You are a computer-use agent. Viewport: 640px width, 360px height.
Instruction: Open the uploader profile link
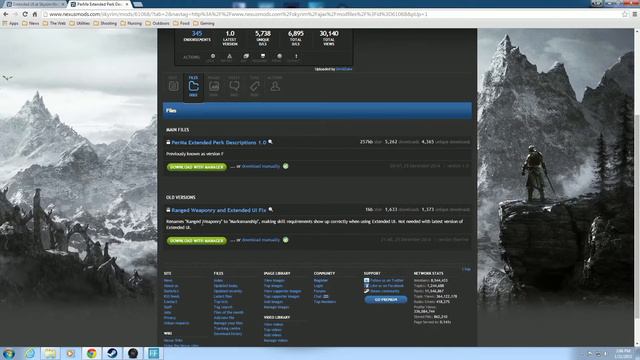click(344, 69)
